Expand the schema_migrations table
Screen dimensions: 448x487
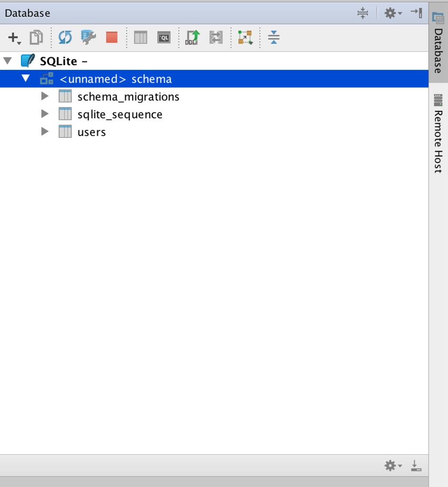pos(45,96)
